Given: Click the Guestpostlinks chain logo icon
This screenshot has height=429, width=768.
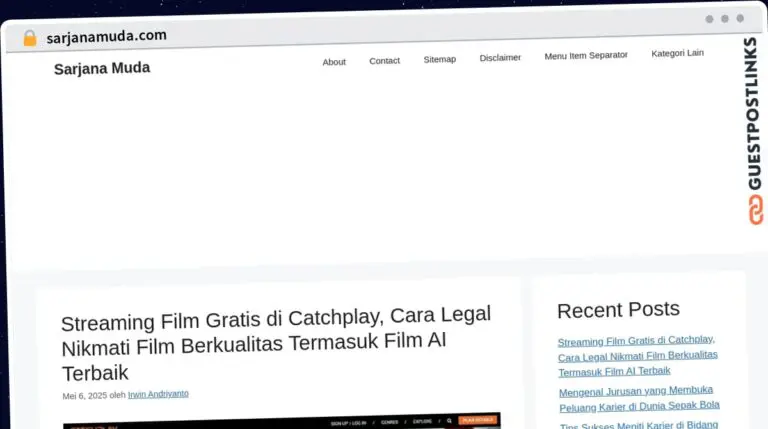Looking at the screenshot, I should tap(754, 210).
